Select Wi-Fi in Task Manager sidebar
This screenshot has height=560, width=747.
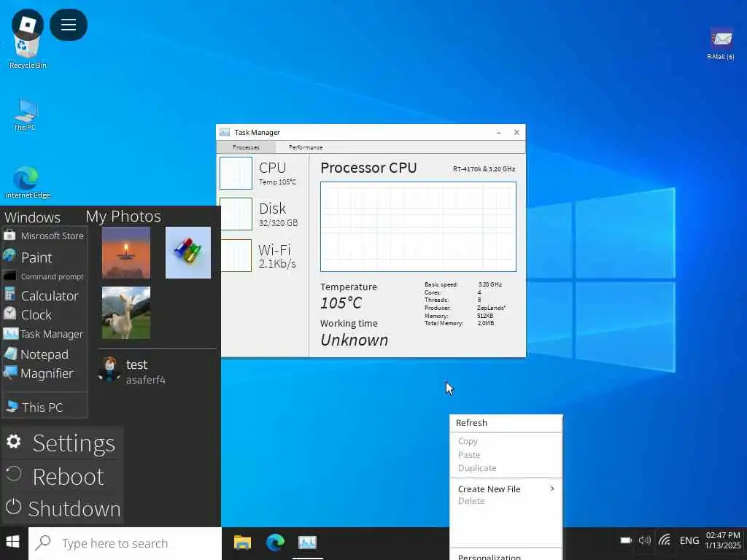(261, 256)
